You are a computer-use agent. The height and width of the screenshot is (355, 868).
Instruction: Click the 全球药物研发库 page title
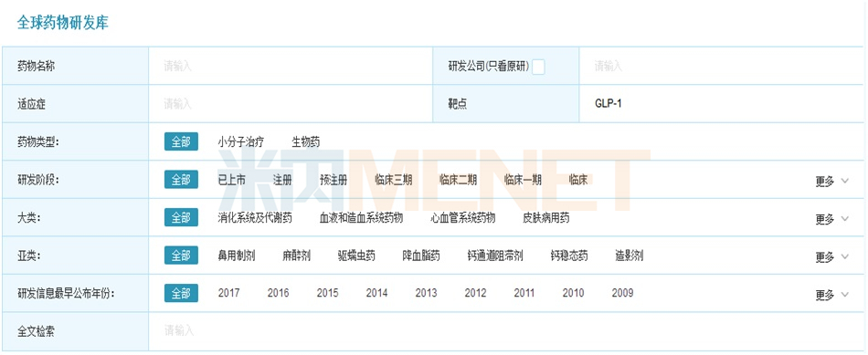point(62,23)
